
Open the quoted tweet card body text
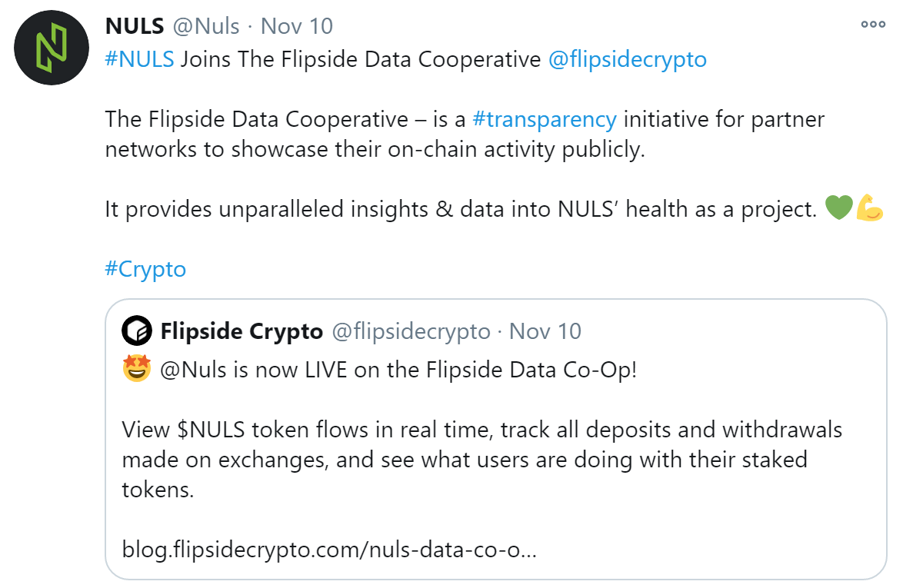(481, 459)
